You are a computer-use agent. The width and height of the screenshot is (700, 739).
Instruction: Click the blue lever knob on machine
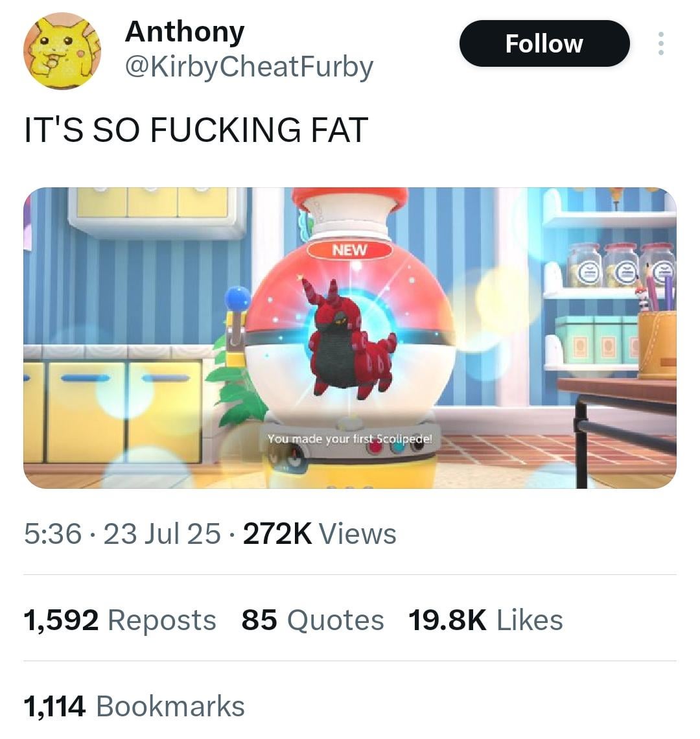[x=238, y=298]
